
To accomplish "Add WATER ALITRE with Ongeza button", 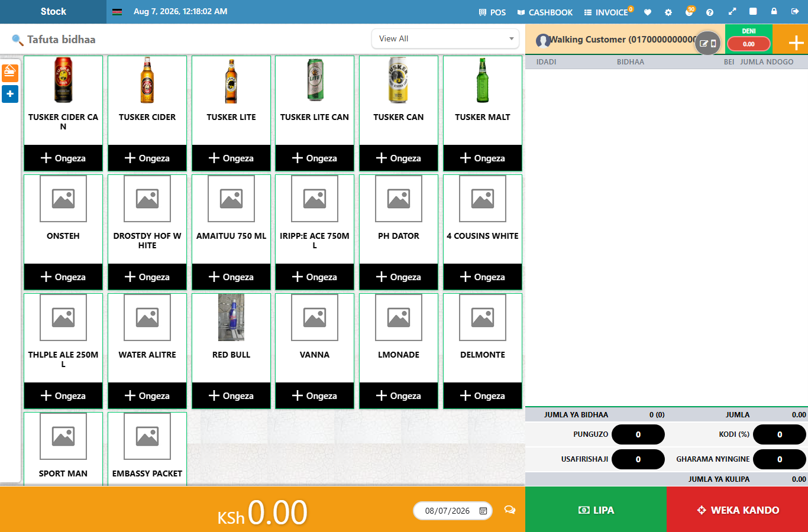I will click(x=147, y=395).
